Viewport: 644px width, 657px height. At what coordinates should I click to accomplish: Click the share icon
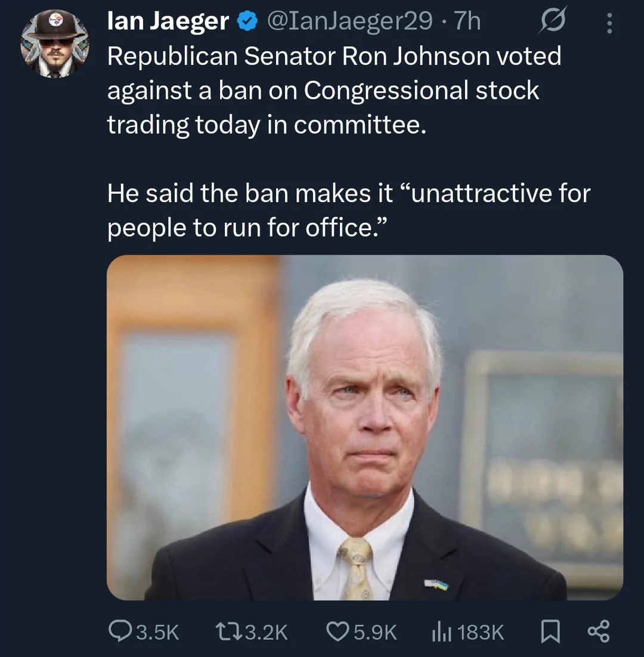[598, 631]
